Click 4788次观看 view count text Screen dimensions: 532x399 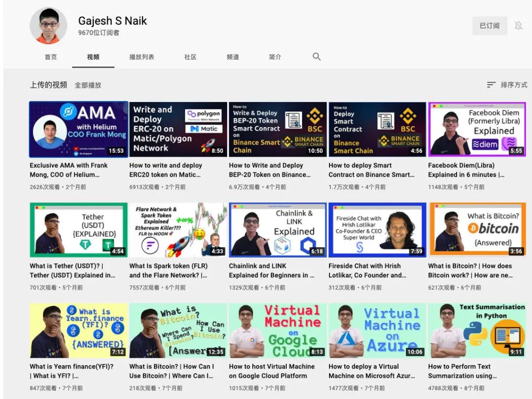[443, 388]
